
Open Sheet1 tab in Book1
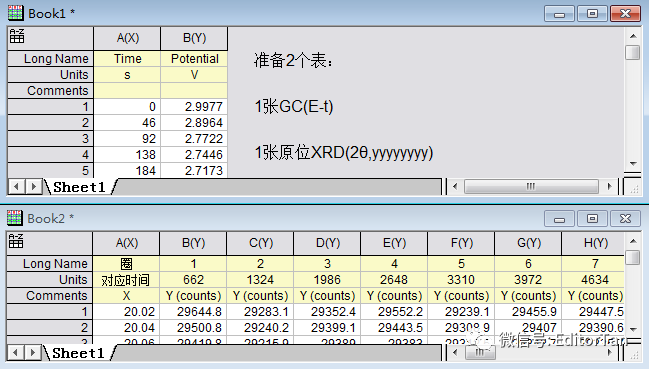(x=79, y=187)
